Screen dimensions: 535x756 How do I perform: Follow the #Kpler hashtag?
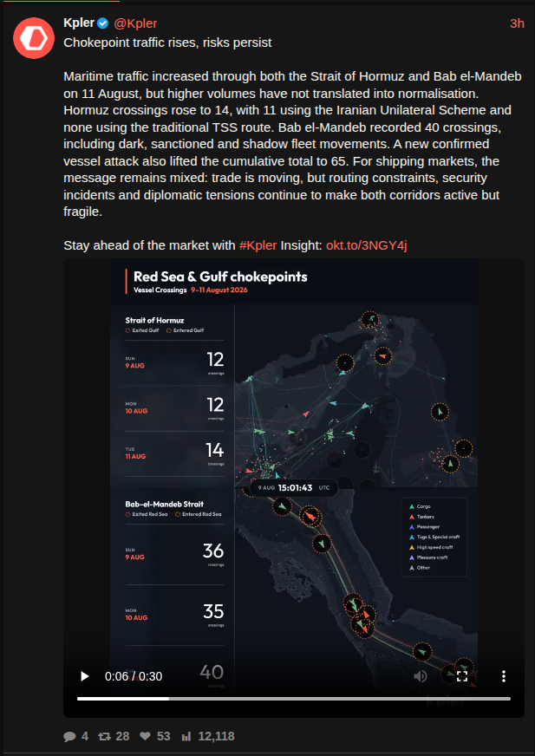tap(258, 245)
